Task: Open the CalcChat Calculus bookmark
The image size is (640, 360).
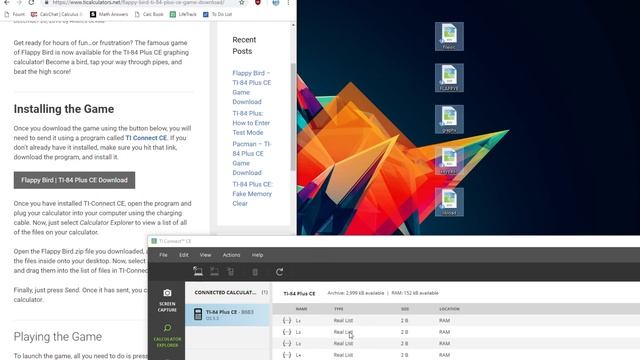Action: [x=56, y=14]
